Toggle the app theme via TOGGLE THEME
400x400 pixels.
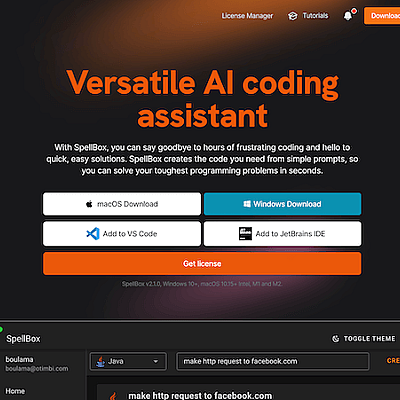(x=364, y=339)
